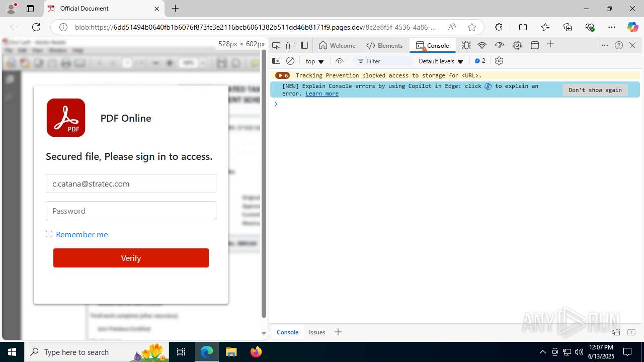The width and height of the screenshot is (644, 362).
Task: Click the red Verify button
Action: click(x=131, y=258)
